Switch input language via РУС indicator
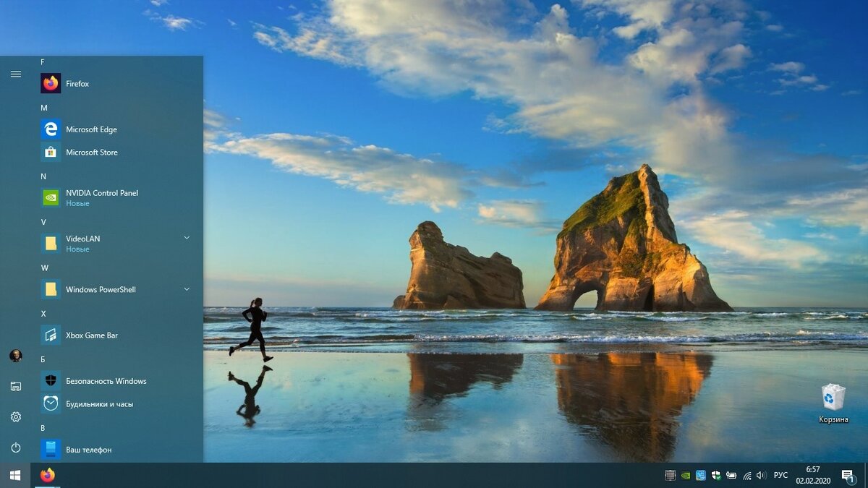This screenshot has height=488, width=868. pyautogui.click(x=781, y=475)
